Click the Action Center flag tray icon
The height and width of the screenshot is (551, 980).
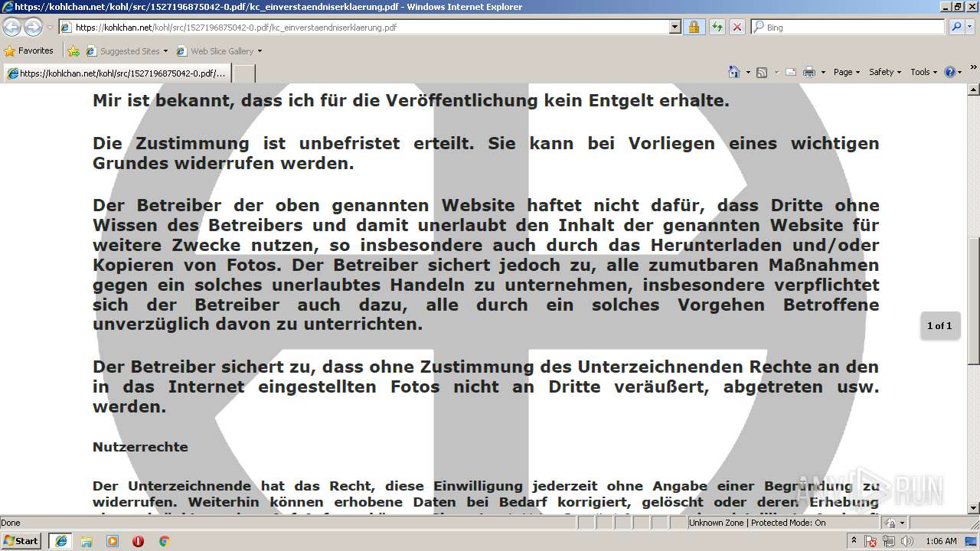click(x=871, y=541)
